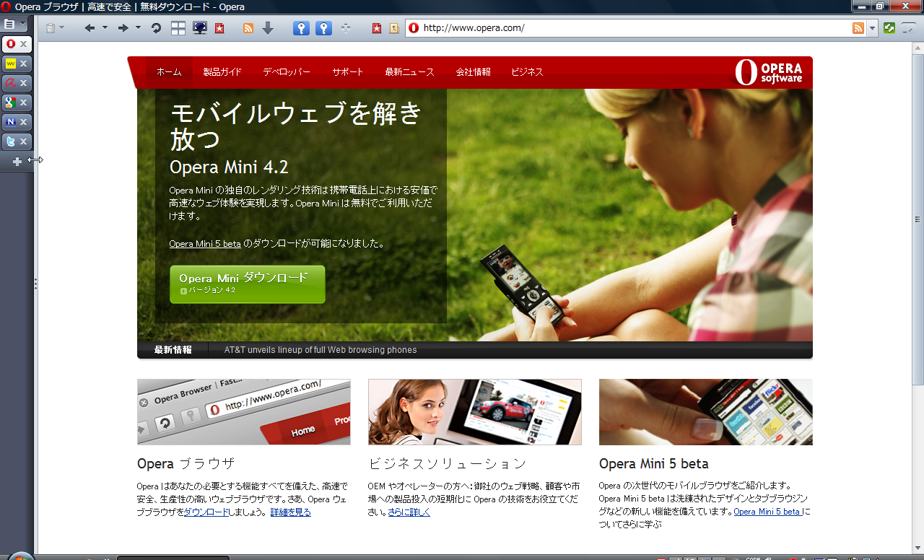Switch to the red umbrella Avira tab

[x=11, y=83]
